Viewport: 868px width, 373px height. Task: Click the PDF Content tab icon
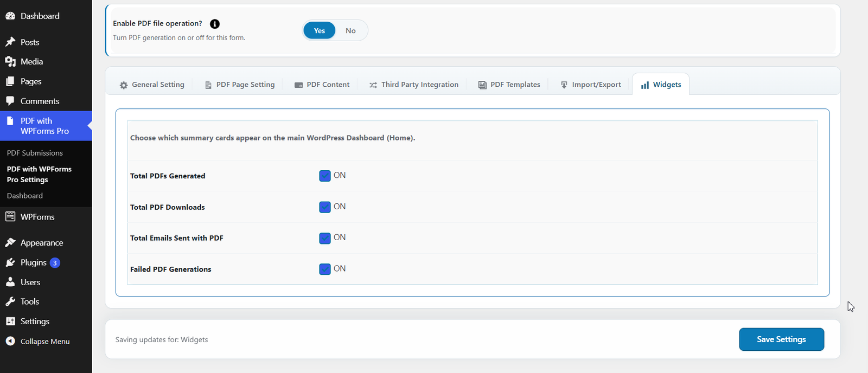point(298,85)
